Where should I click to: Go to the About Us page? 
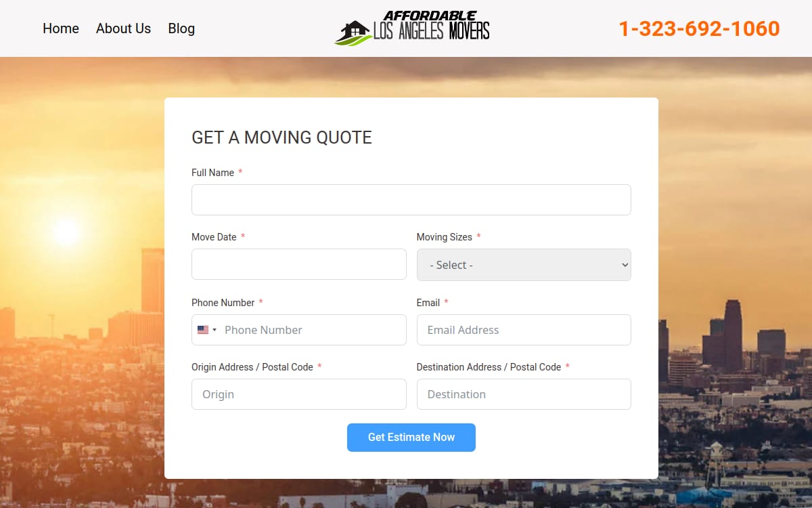[x=123, y=28]
